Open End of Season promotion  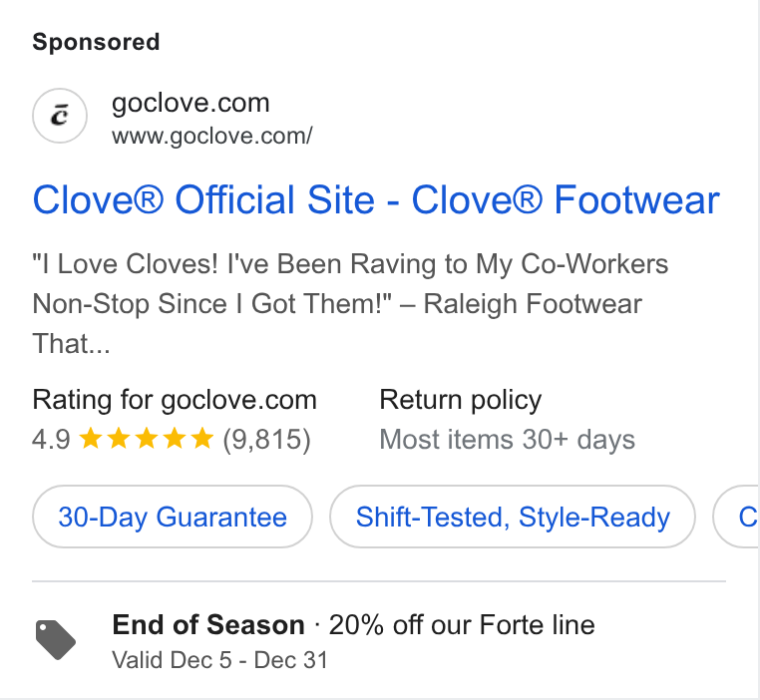[x=208, y=624]
